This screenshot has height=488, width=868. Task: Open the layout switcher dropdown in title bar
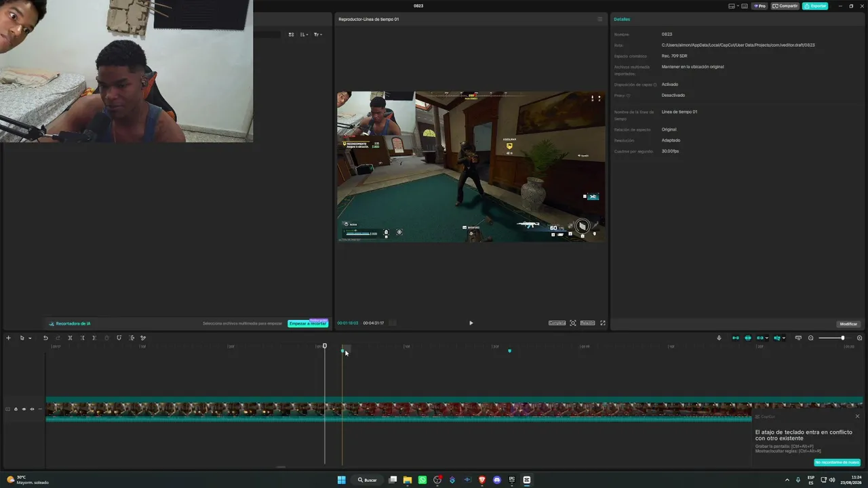[738, 6]
